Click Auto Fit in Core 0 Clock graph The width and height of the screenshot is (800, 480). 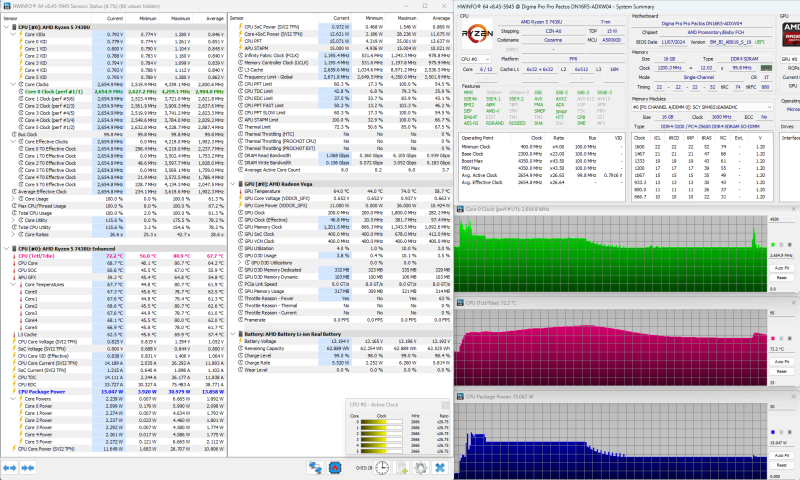click(782, 268)
